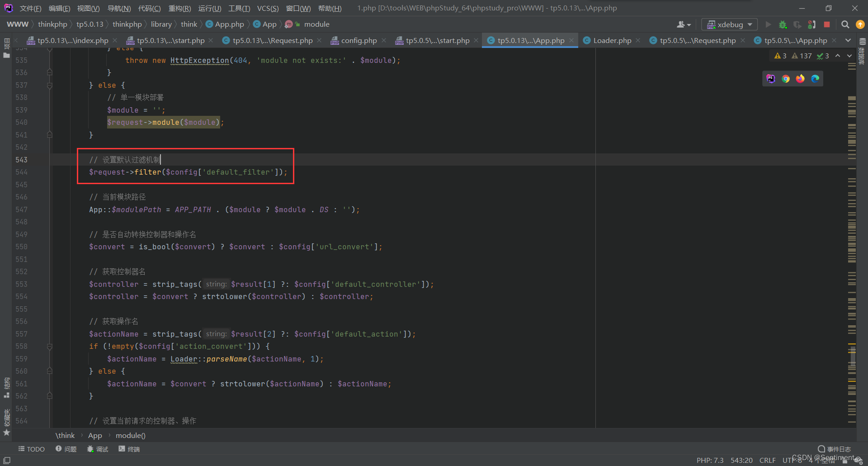Screen dimensions: 868x466
Task: Click WWW in the breadcrumb bar
Action: (18, 24)
